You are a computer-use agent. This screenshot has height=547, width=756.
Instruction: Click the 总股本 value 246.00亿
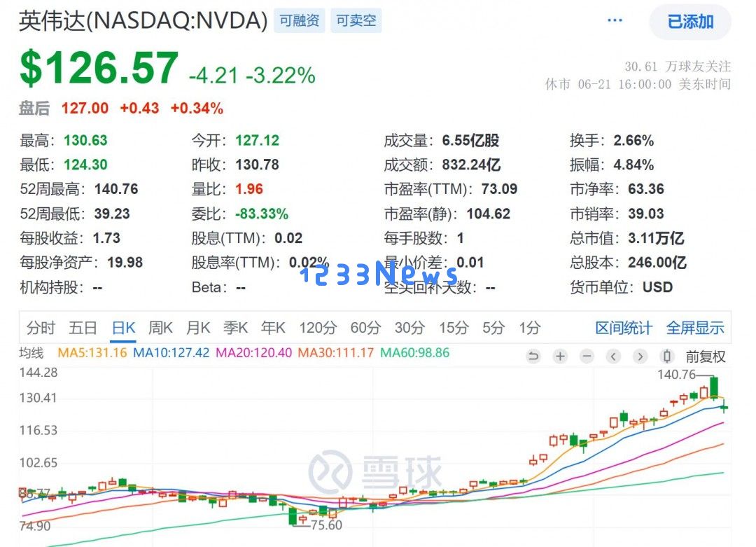coord(657,263)
